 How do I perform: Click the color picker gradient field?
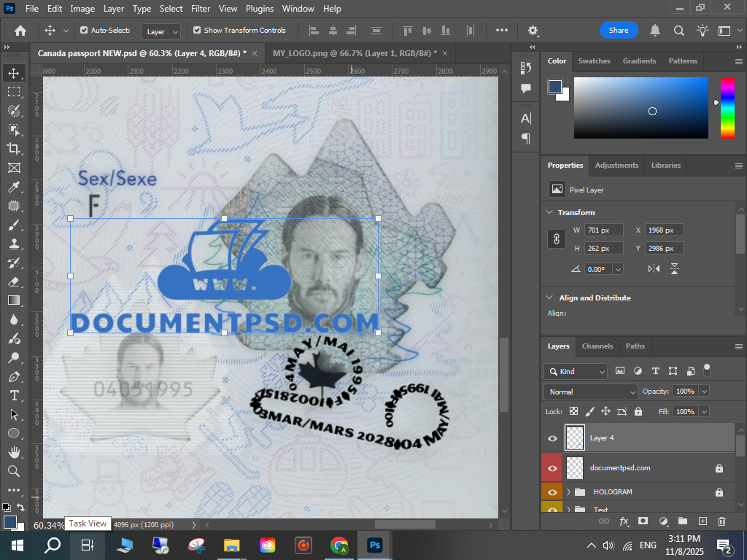pyautogui.click(x=640, y=108)
